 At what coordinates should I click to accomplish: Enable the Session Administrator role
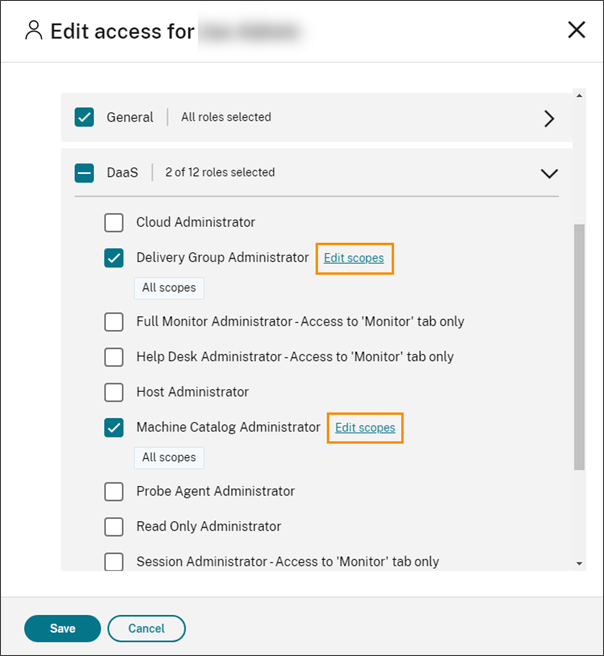click(x=114, y=562)
